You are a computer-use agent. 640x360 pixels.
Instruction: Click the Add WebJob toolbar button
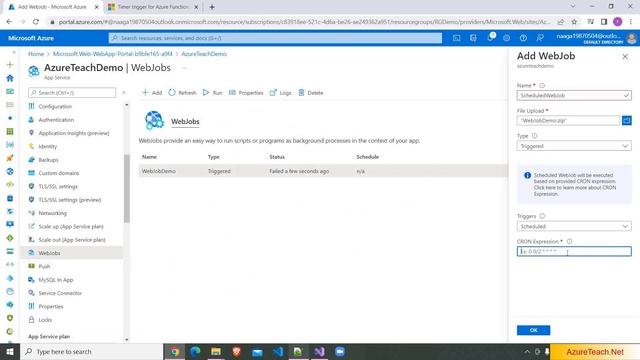pos(152,93)
